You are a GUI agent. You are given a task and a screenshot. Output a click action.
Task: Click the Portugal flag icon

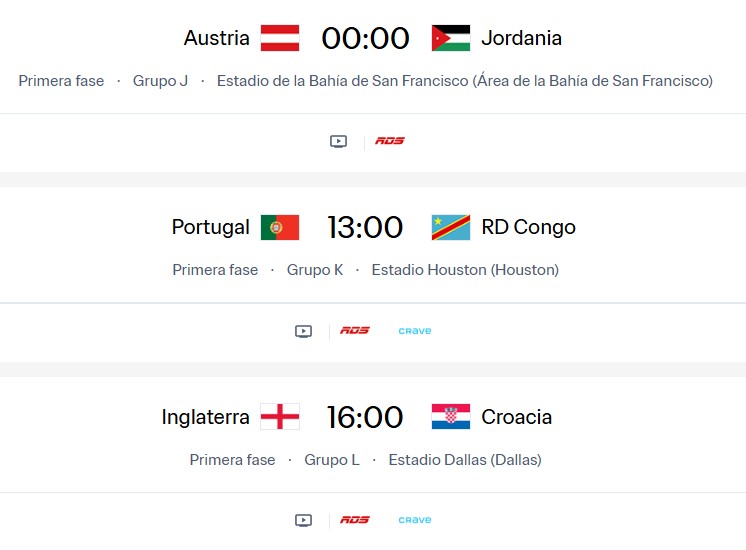click(x=280, y=227)
